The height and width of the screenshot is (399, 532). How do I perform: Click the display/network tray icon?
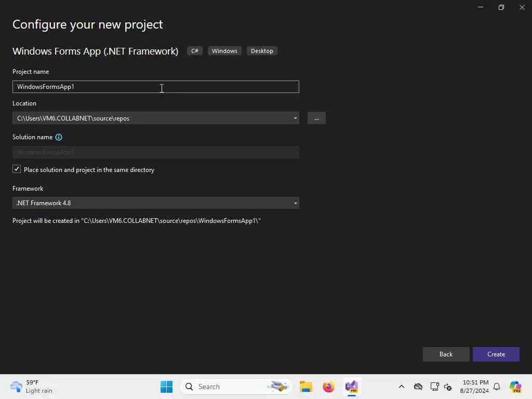click(434, 387)
